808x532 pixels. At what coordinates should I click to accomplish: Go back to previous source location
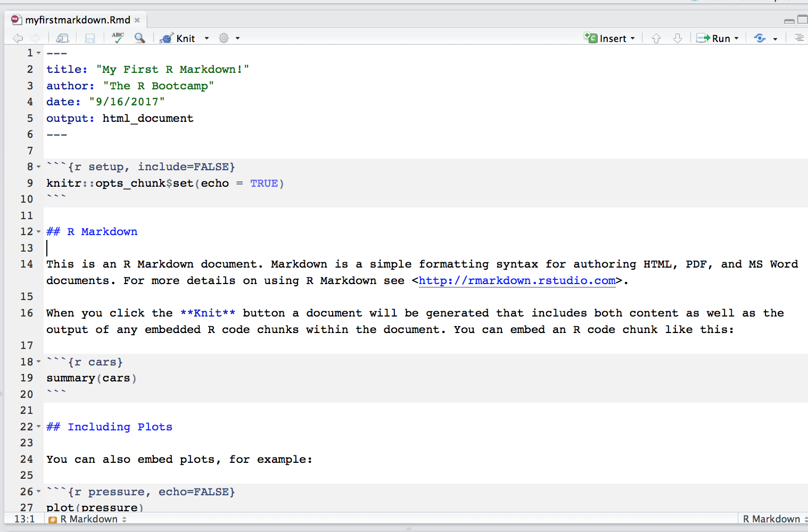18,38
